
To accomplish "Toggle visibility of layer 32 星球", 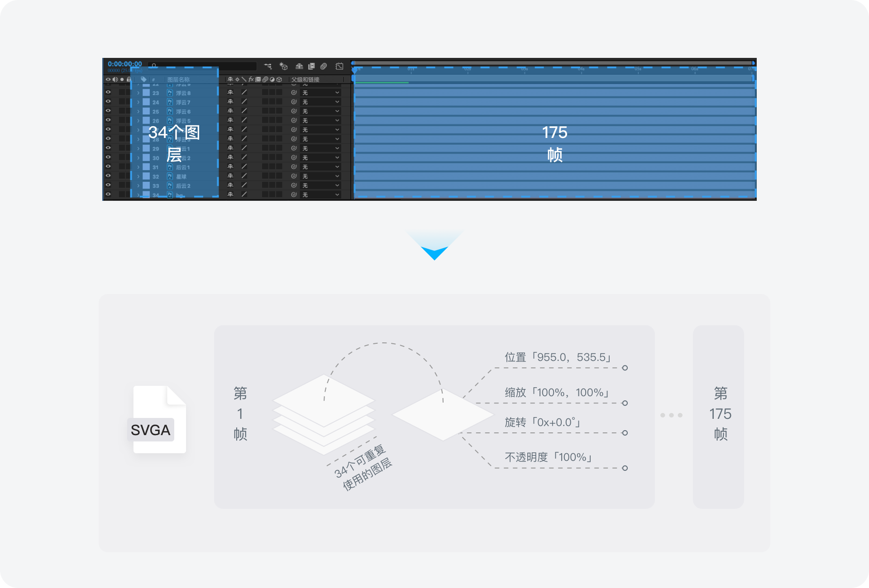I will click(108, 175).
